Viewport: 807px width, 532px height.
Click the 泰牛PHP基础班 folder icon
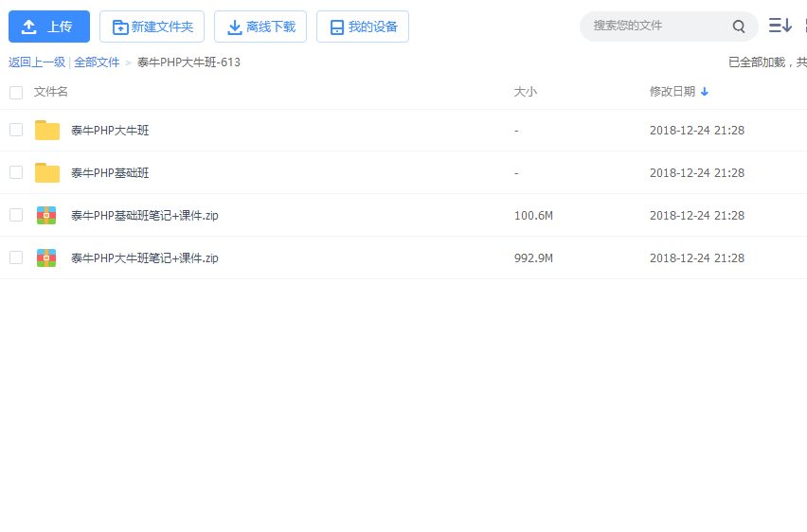pyautogui.click(x=46, y=173)
